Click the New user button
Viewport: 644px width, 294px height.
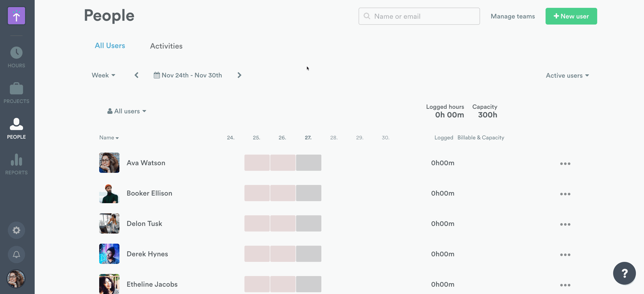pos(571,16)
